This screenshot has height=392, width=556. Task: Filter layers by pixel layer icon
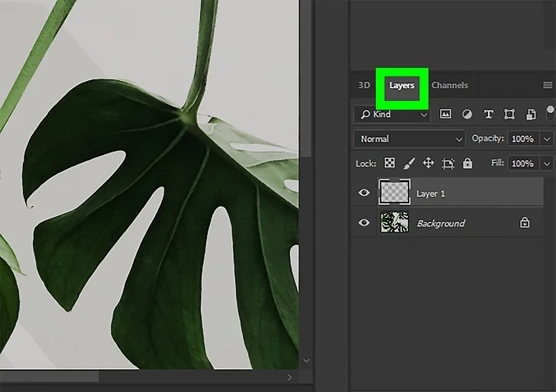coord(445,115)
